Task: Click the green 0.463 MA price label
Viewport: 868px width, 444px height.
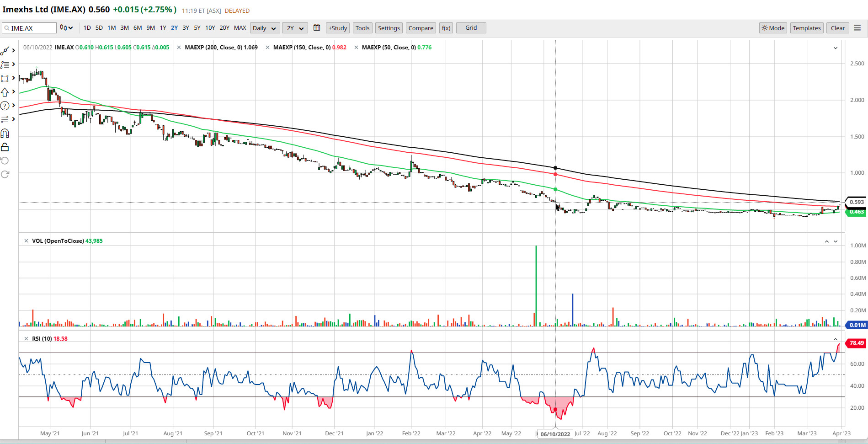Action: point(856,212)
